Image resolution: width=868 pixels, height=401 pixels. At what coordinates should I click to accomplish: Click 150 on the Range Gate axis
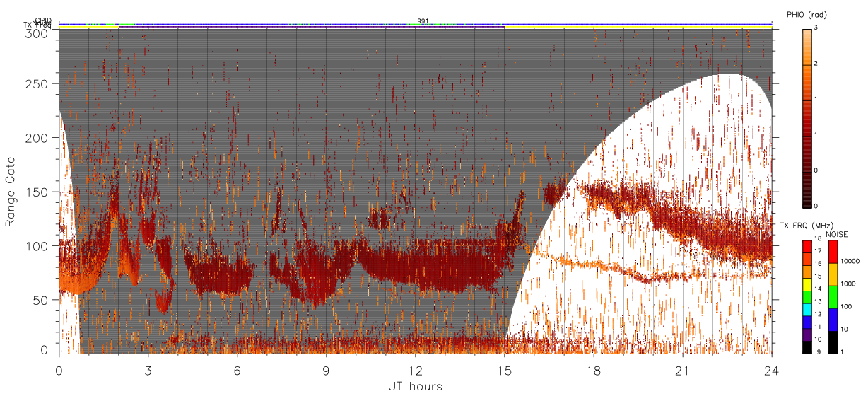[38, 192]
